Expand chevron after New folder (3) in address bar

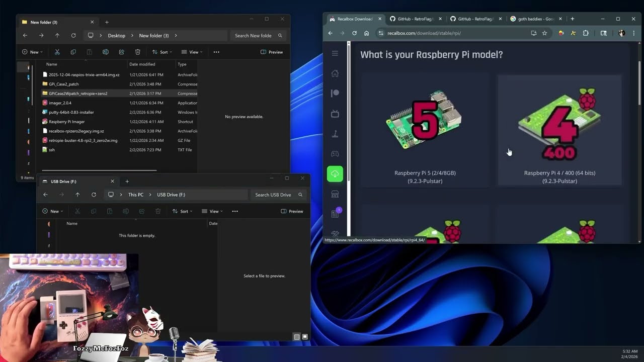[x=176, y=36]
